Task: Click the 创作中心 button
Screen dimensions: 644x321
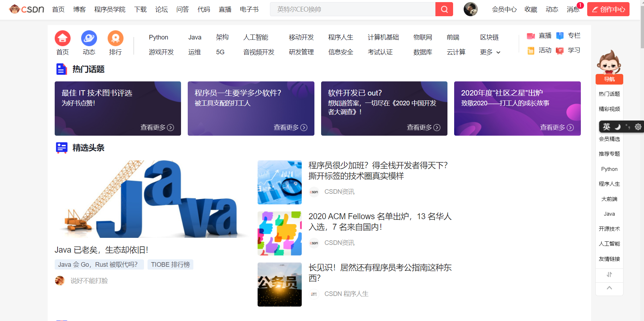Action: [x=608, y=9]
